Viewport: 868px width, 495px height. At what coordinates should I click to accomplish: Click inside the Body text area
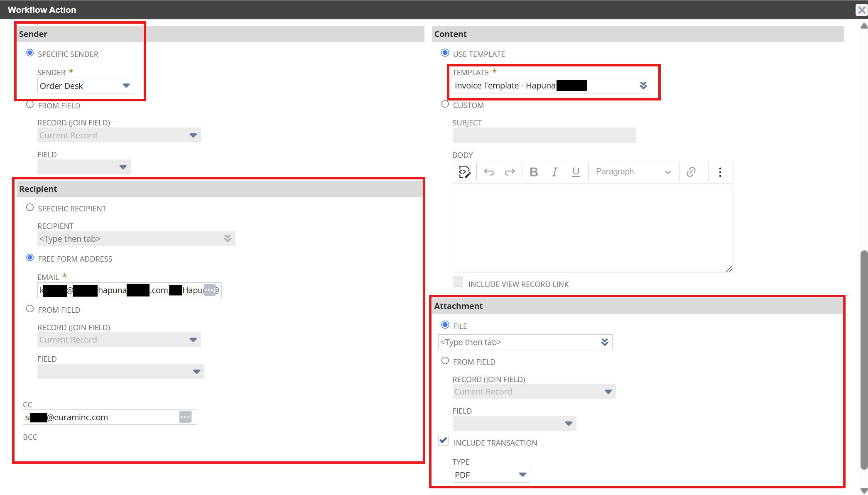coord(592,228)
